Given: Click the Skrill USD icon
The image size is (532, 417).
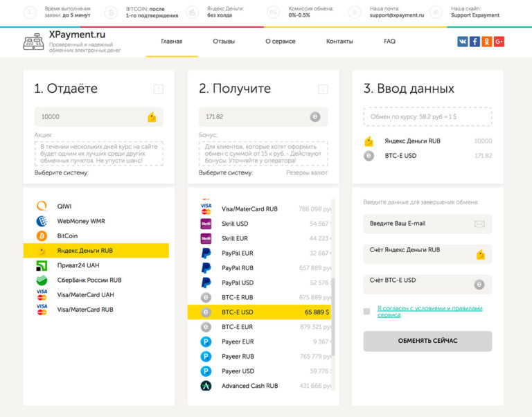Looking at the screenshot, I should 206,224.
